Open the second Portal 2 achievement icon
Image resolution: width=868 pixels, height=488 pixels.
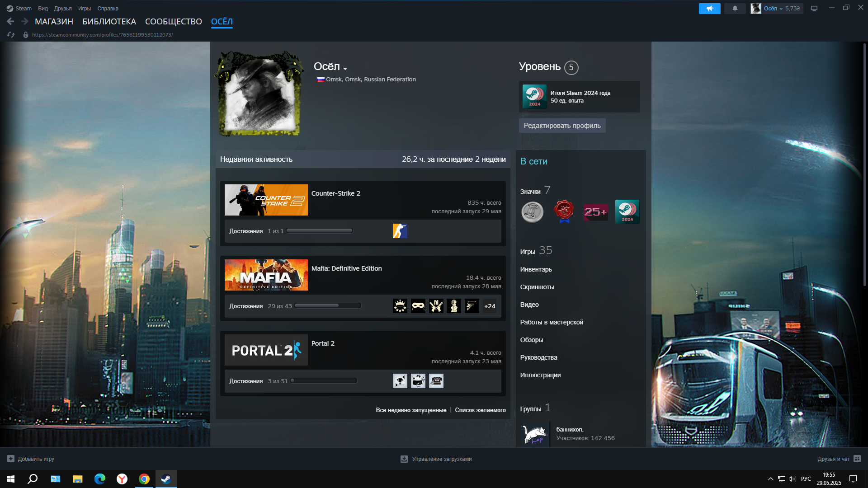418,381
